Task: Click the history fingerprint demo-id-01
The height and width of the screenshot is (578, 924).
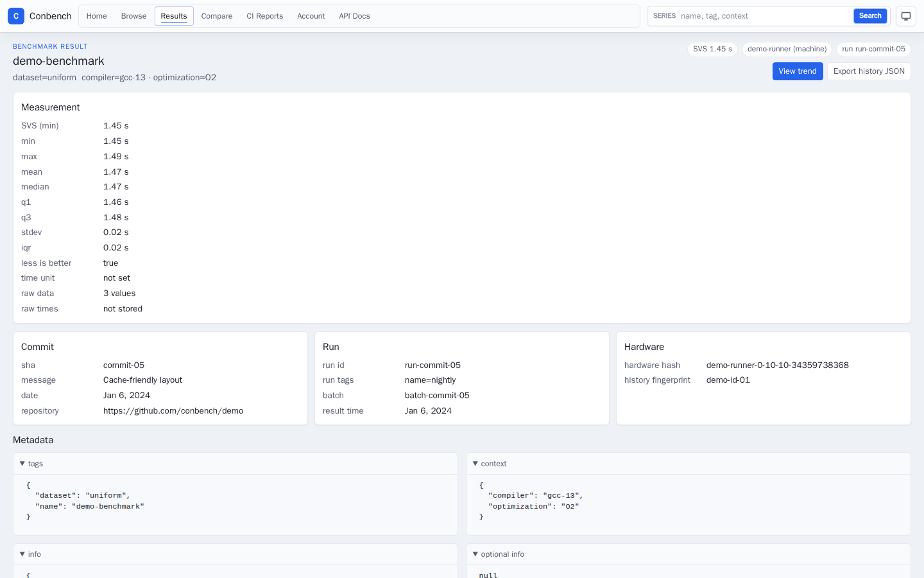Action: click(x=728, y=380)
